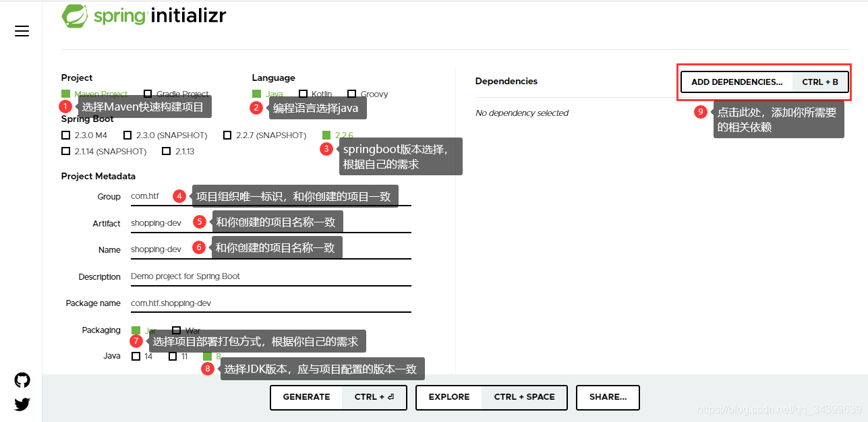The image size is (868, 422).
Task: Click the 'No dependency selected' text
Action: click(522, 113)
